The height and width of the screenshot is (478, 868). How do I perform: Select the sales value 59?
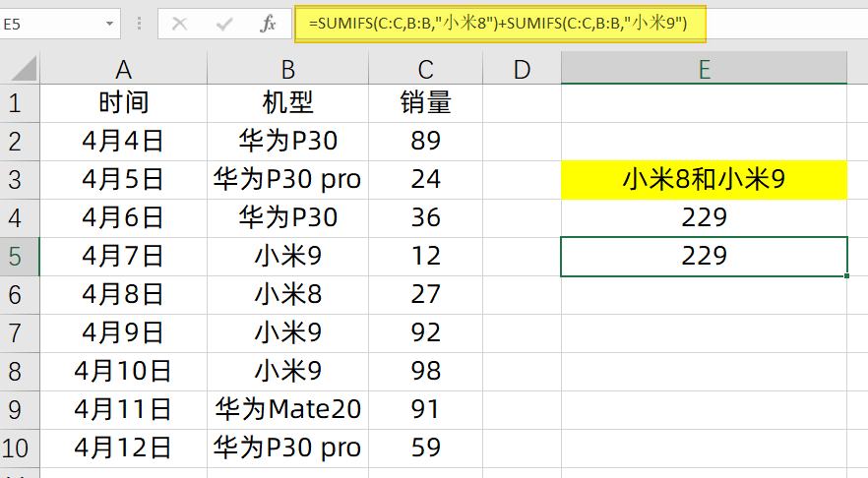pos(425,448)
